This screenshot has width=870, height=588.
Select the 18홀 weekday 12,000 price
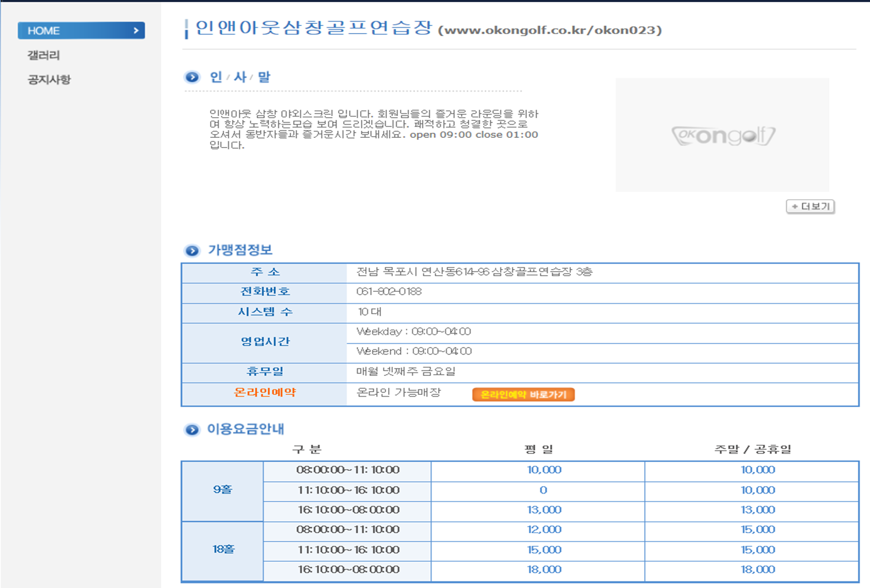544,530
